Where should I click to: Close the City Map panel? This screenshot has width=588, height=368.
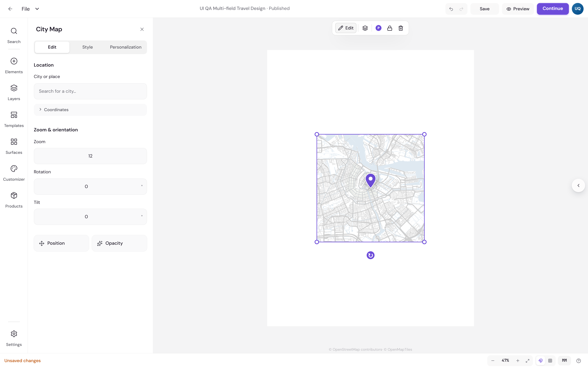[x=142, y=29]
